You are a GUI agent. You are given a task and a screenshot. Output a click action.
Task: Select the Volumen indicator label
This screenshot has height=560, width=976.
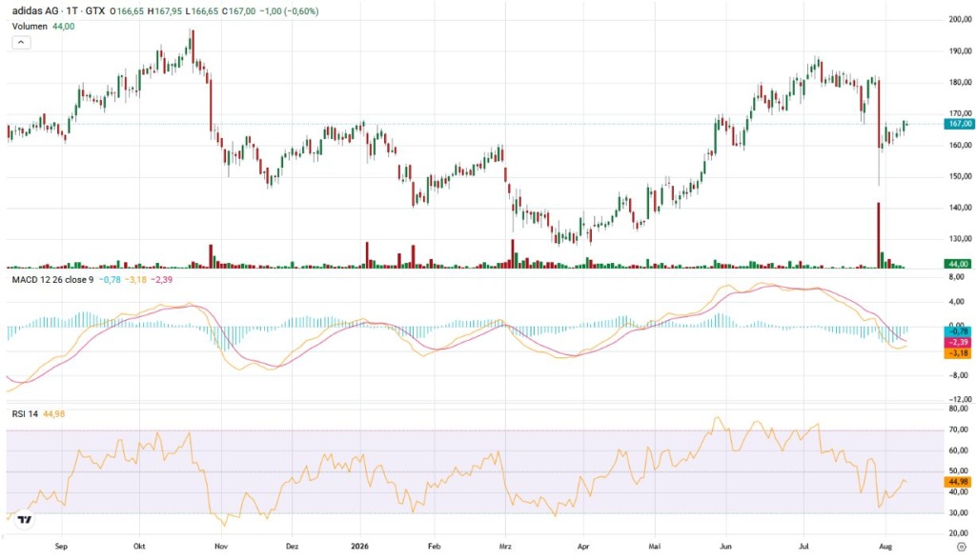(30, 26)
